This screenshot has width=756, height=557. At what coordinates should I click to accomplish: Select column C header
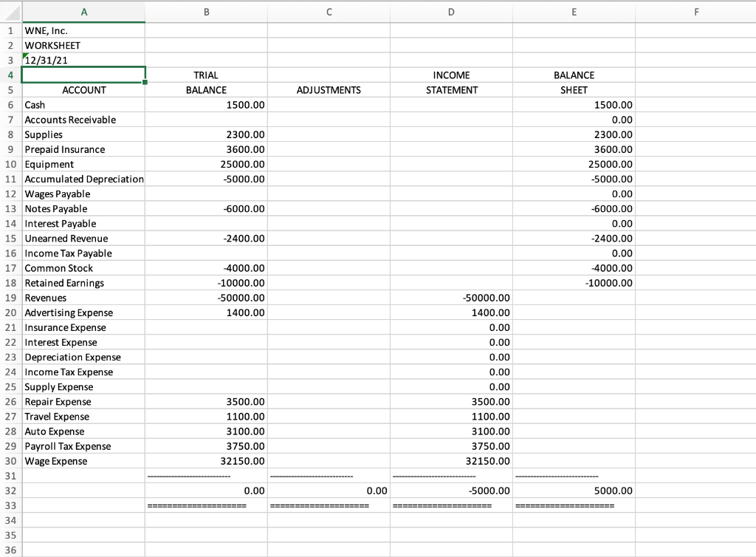pyautogui.click(x=329, y=12)
